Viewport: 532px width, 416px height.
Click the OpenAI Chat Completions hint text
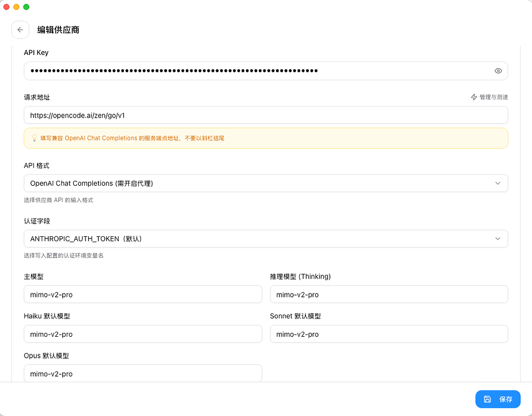(132, 138)
